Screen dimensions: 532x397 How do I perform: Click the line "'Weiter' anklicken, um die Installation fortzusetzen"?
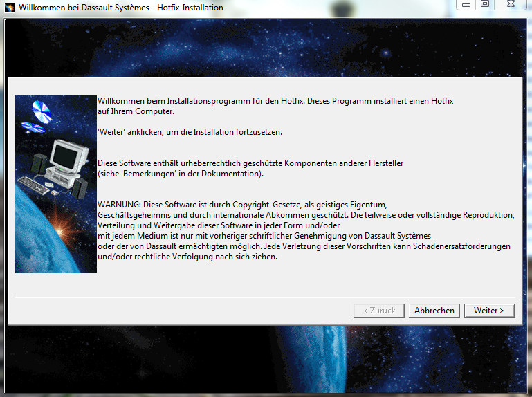click(190, 132)
